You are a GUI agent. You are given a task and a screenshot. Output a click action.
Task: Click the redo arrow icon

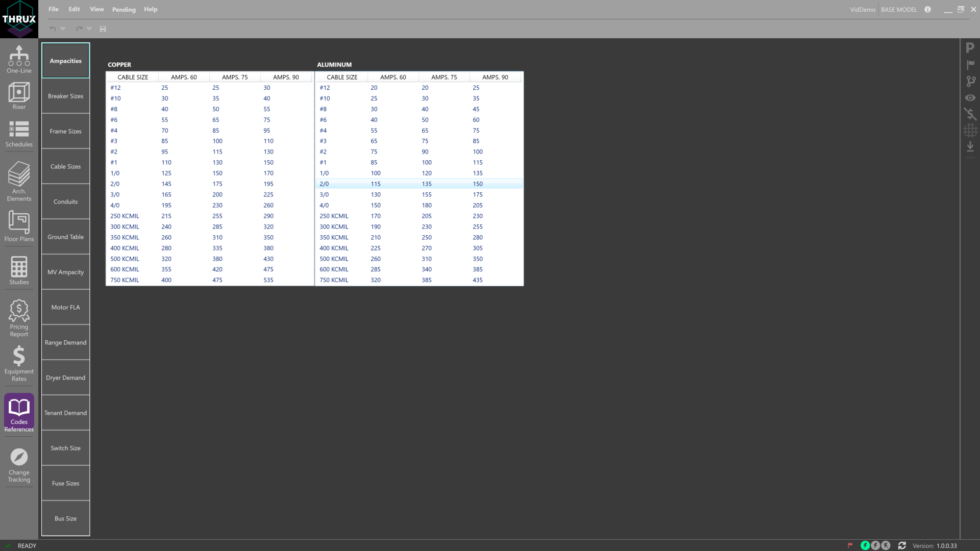tap(79, 29)
